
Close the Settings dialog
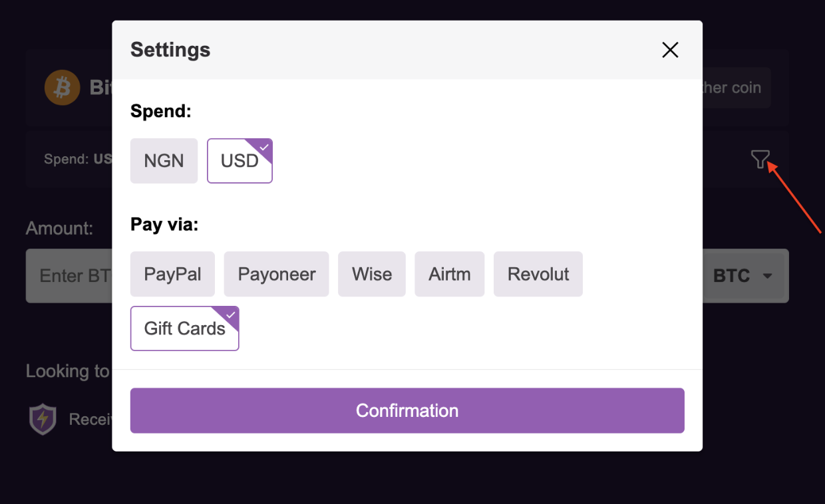coord(670,50)
